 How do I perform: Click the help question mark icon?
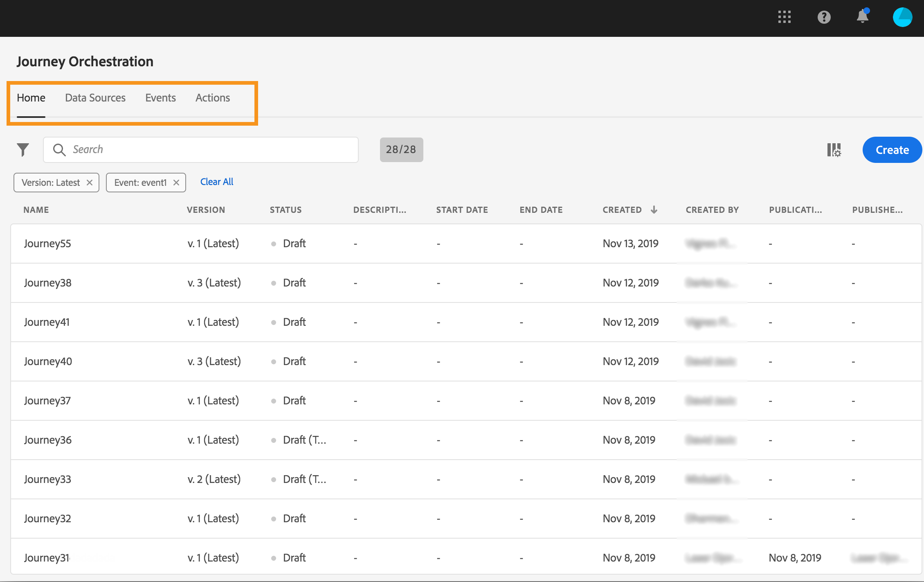click(x=824, y=17)
